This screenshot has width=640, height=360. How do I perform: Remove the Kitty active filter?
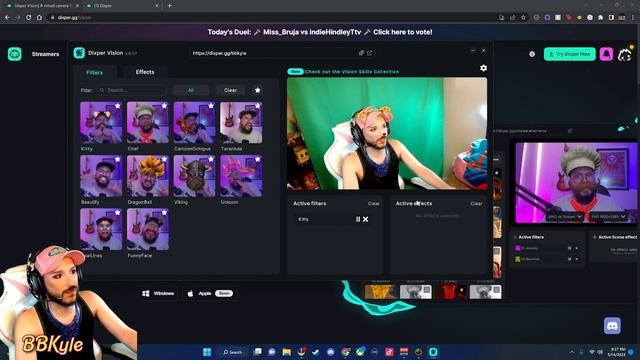(366, 219)
